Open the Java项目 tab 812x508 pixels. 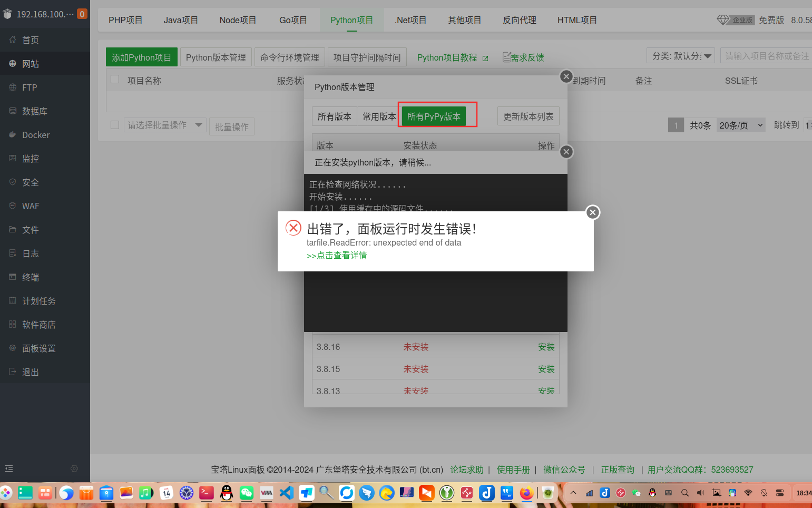click(181, 20)
